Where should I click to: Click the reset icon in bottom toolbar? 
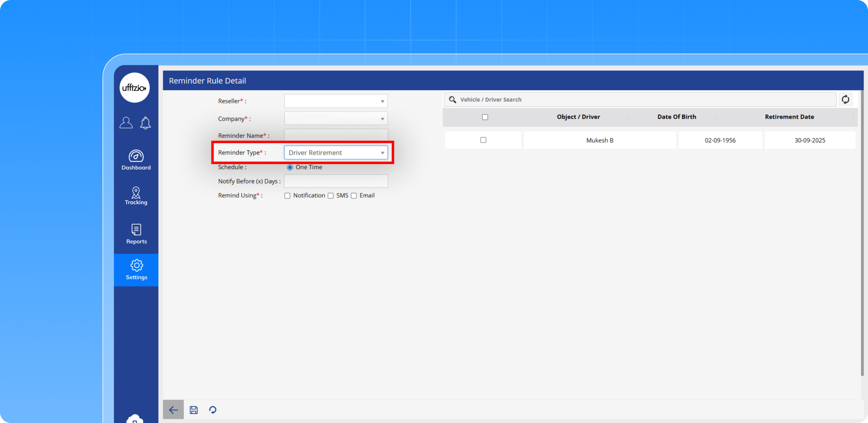click(x=213, y=410)
